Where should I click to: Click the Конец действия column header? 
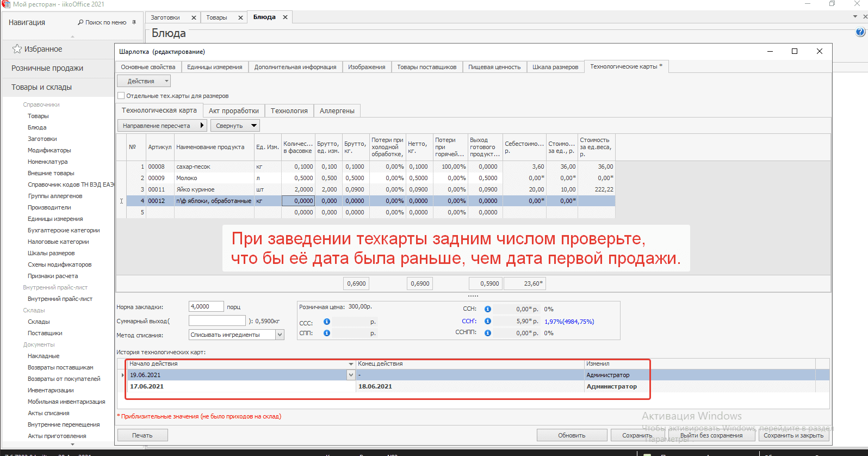pyautogui.click(x=470, y=363)
